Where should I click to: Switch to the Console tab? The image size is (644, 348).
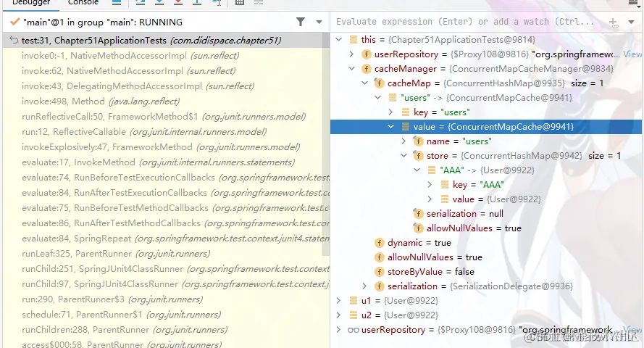[x=83, y=2]
